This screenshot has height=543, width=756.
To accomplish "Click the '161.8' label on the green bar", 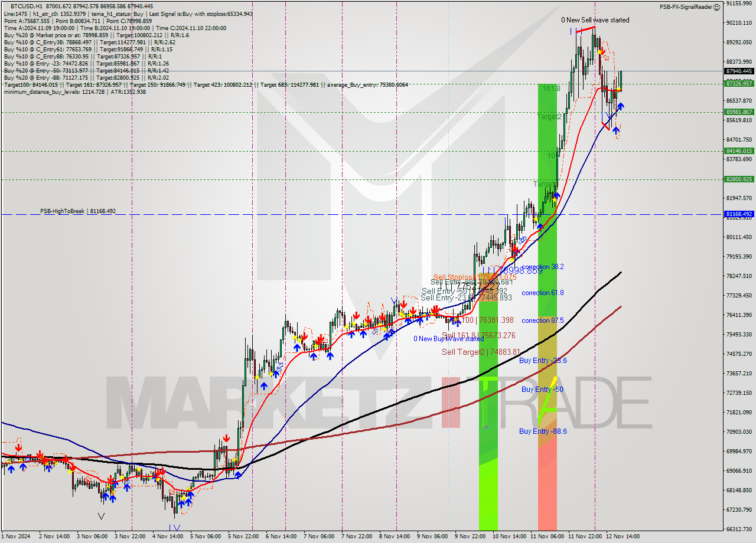I will [551, 88].
